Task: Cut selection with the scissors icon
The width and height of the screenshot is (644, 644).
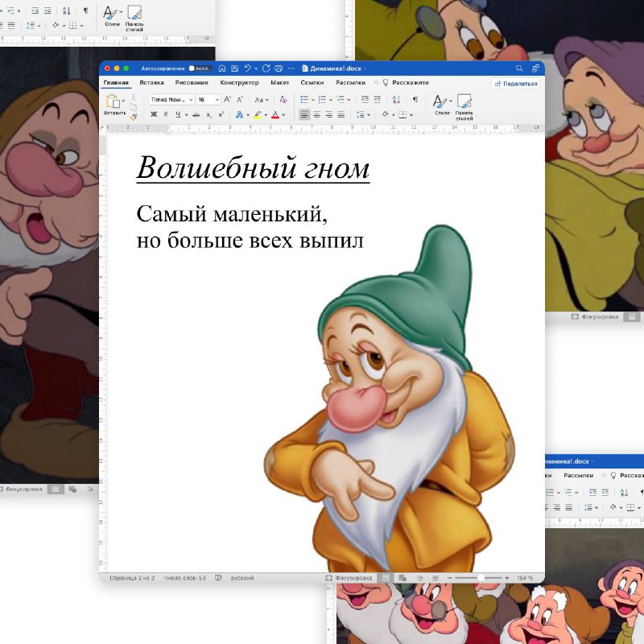Action: pos(133,97)
